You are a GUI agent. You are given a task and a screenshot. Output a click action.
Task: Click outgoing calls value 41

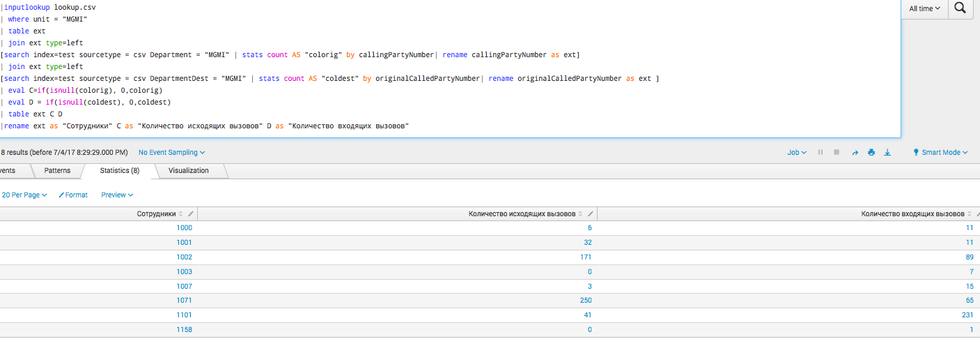(x=588, y=315)
